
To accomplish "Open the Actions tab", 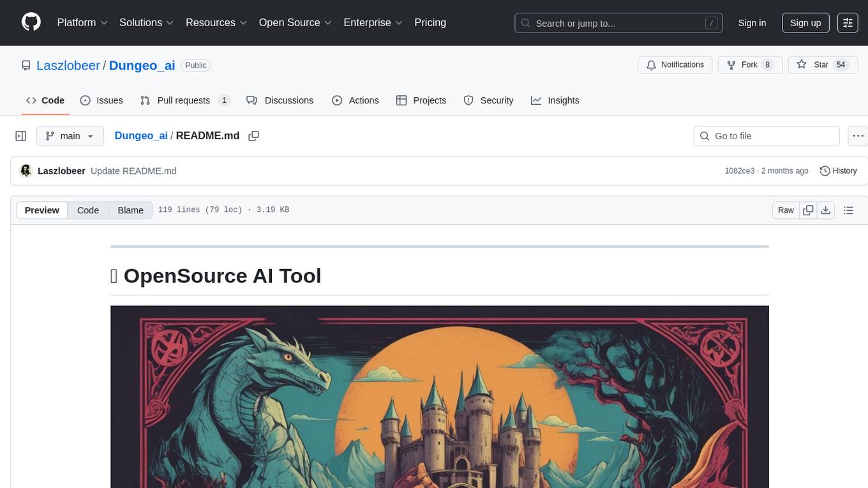I will click(x=355, y=100).
